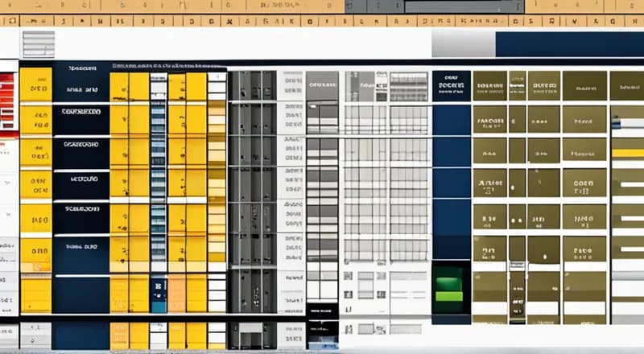Click the light green bar inside the green block
The width and height of the screenshot is (644, 354).
click(449, 295)
